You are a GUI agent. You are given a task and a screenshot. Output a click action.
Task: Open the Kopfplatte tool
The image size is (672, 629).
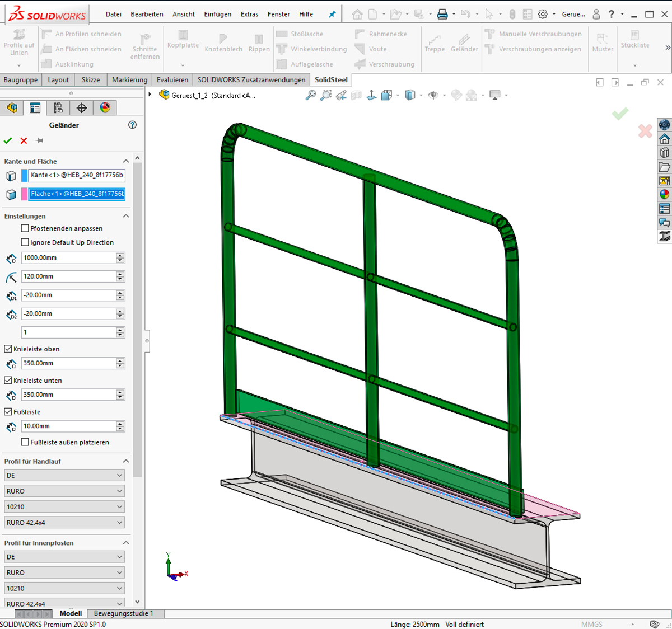(183, 39)
